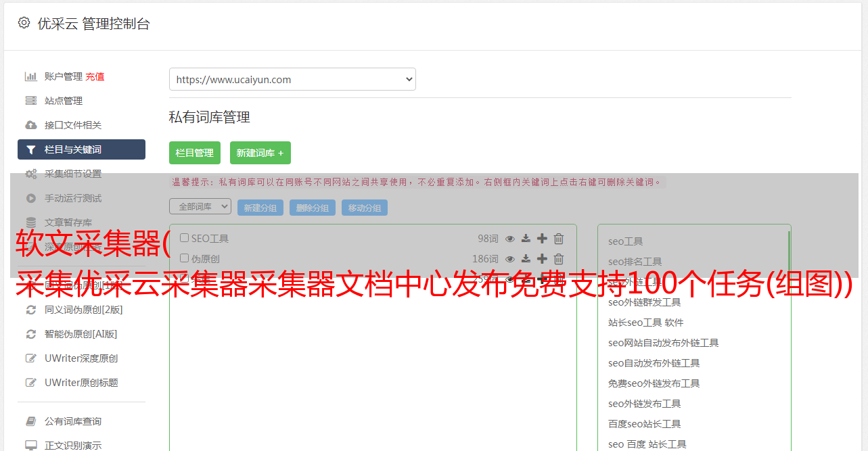Click the refresh icon for 同义词伪原创[2版]
This screenshot has height=451, width=868.
pyautogui.click(x=31, y=310)
